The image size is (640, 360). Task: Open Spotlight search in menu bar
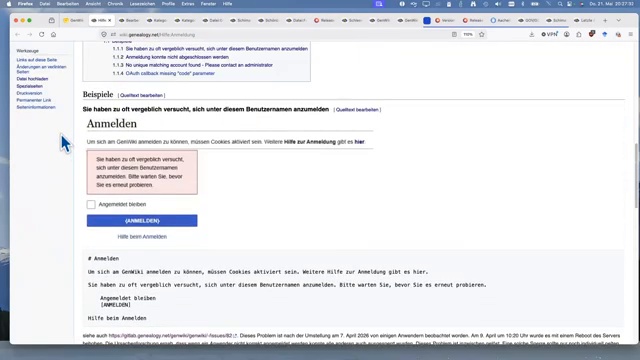pyautogui.click(x=560, y=4)
